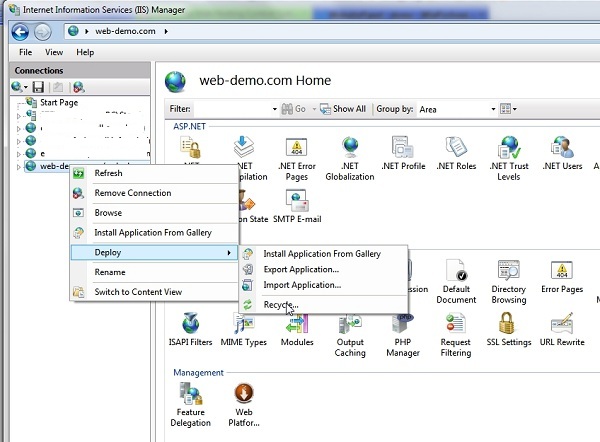Expand the server node below Start Page
Screen dimensions: 600x442
tap(18, 115)
